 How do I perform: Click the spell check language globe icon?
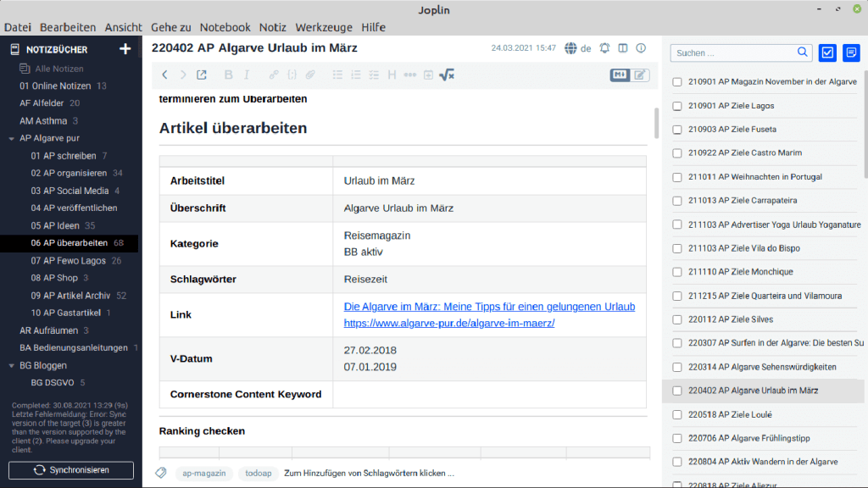[571, 48]
